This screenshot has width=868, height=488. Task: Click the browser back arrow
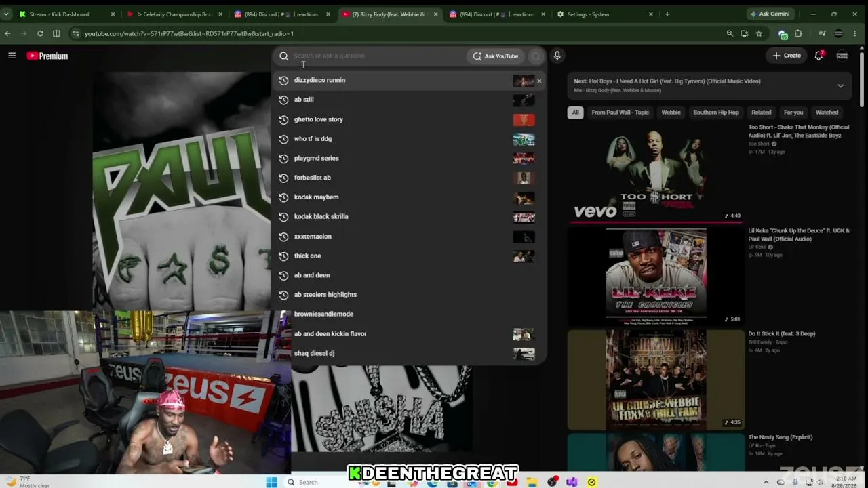tap(7, 33)
